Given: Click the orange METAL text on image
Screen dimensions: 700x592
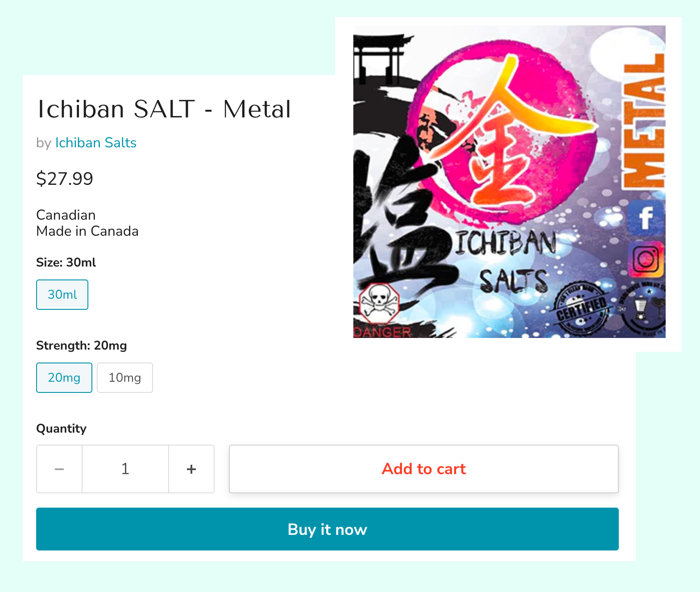Looking at the screenshot, I should 643,121.
